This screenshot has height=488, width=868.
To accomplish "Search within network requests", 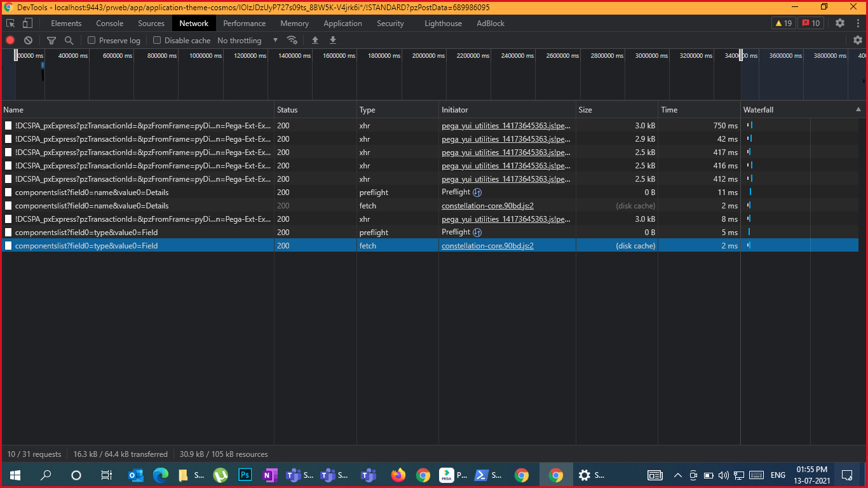I will coord(69,40).
